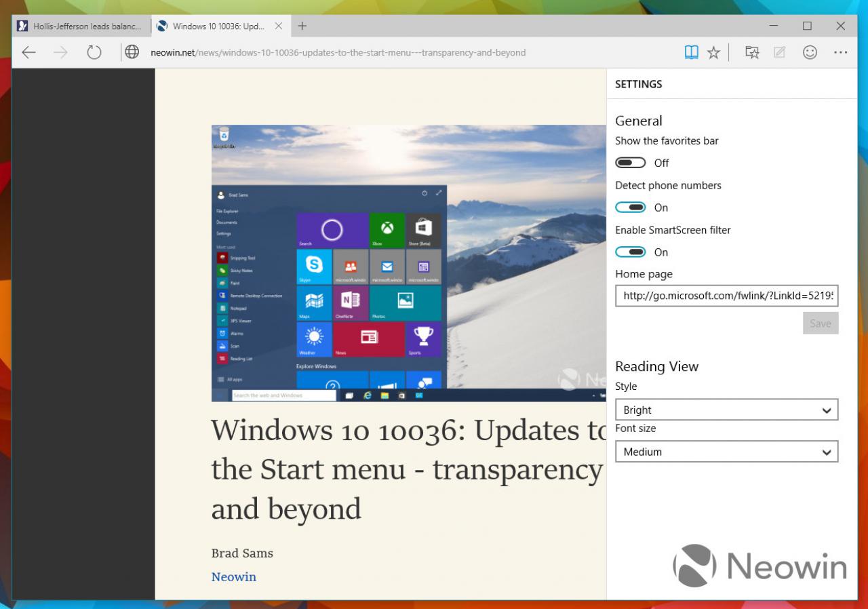Click the Neowin favicon on active tab
The width and height of the screenshot is (868, 609).
click(x=161, y=26)
